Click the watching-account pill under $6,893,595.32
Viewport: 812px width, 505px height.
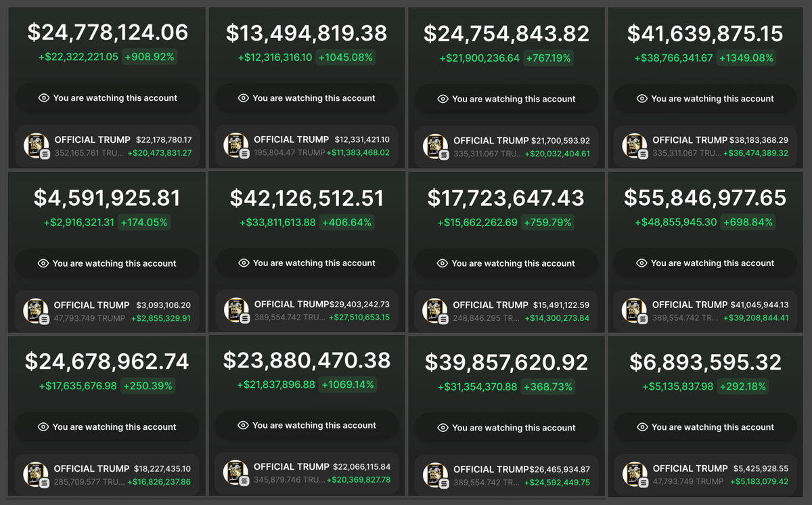(x=705, y=427)
